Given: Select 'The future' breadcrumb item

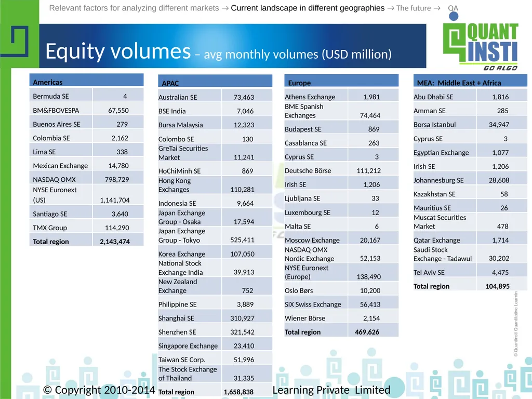Looking at the screenshot, I should pyautogui.click(x=414, y=8).
